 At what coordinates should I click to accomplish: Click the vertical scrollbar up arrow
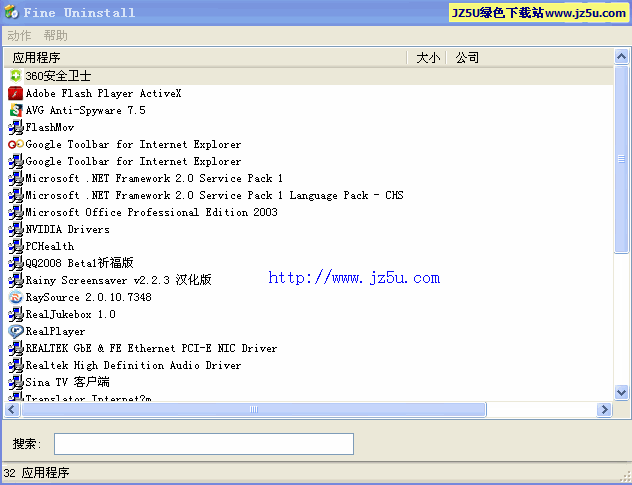pos(621,56)
